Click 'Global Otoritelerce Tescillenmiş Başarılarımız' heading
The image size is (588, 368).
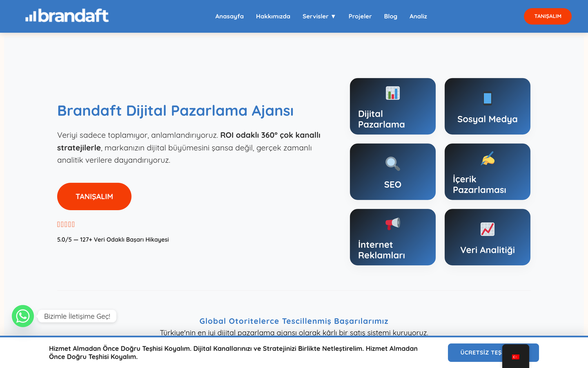294,321
